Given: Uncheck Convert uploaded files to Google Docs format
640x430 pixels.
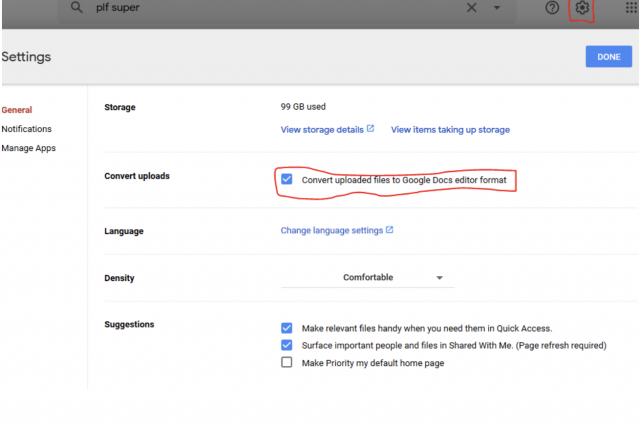Looking at the screenshot, I should tap(287, 179).
